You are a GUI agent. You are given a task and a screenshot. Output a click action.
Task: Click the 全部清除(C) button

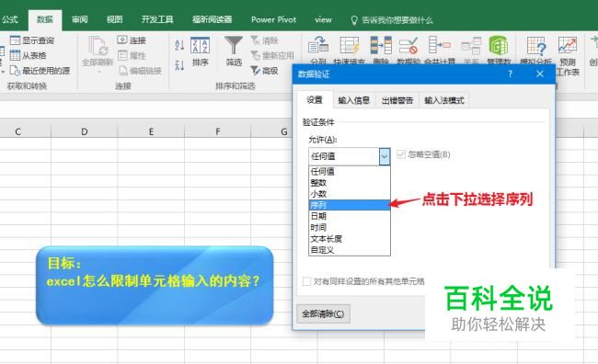323,313
